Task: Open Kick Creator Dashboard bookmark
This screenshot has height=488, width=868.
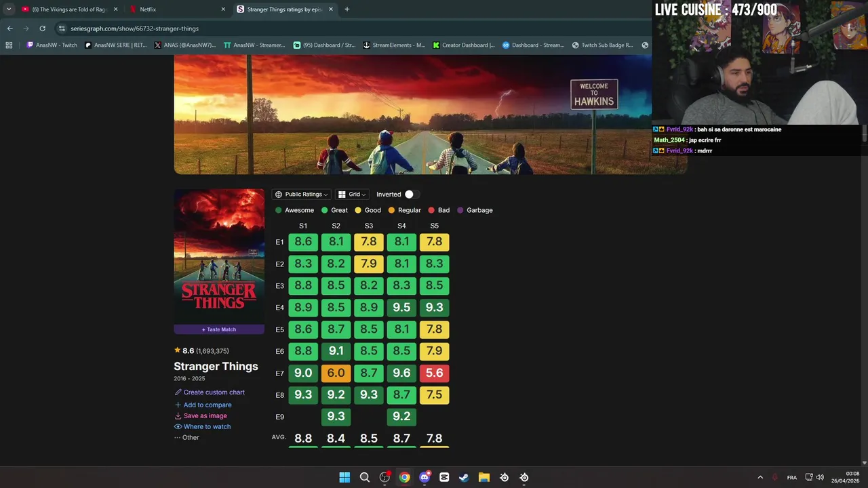Action: click(x=464, y=45)
